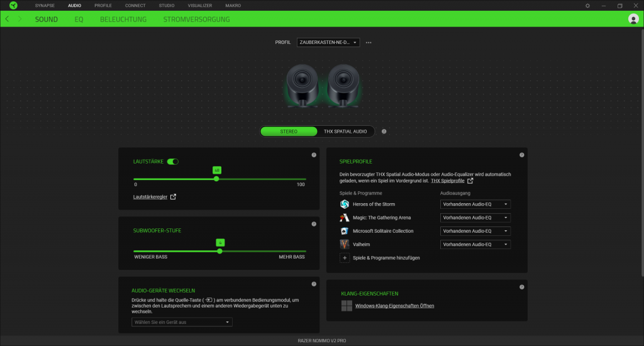The width and height of the screenshot is (644, 346).
Task: Open the Studio top menu
Action: tap(166, 6)
